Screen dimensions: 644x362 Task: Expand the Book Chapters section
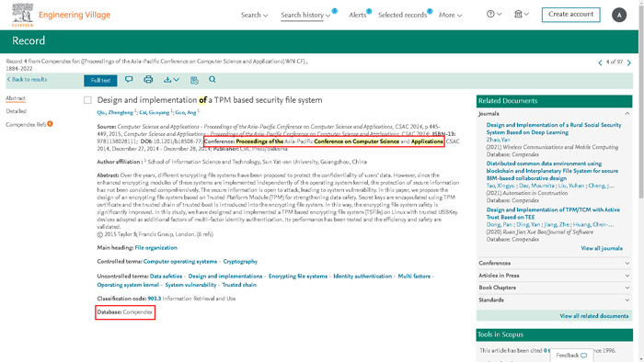pos(554,288)
